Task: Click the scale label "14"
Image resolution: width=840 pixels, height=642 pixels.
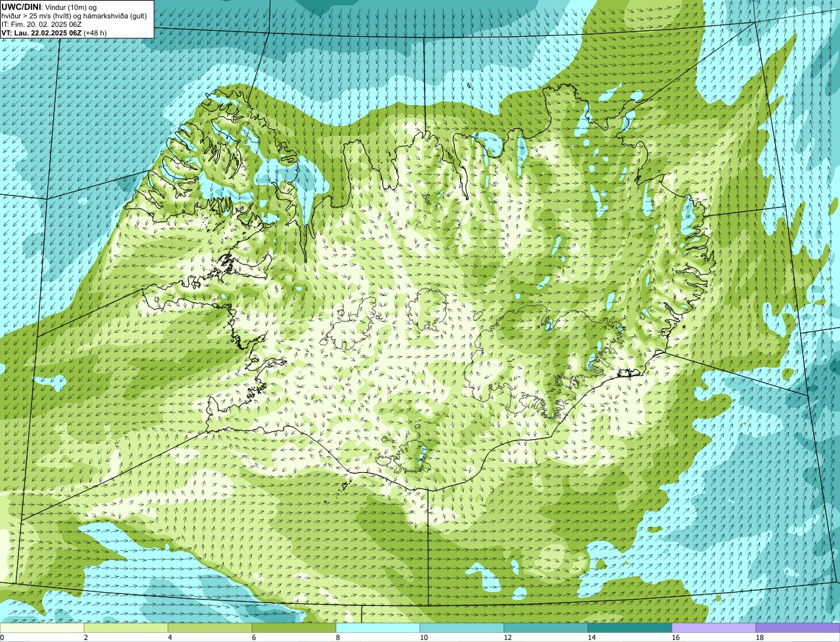Action: click(x=592, y=637)
